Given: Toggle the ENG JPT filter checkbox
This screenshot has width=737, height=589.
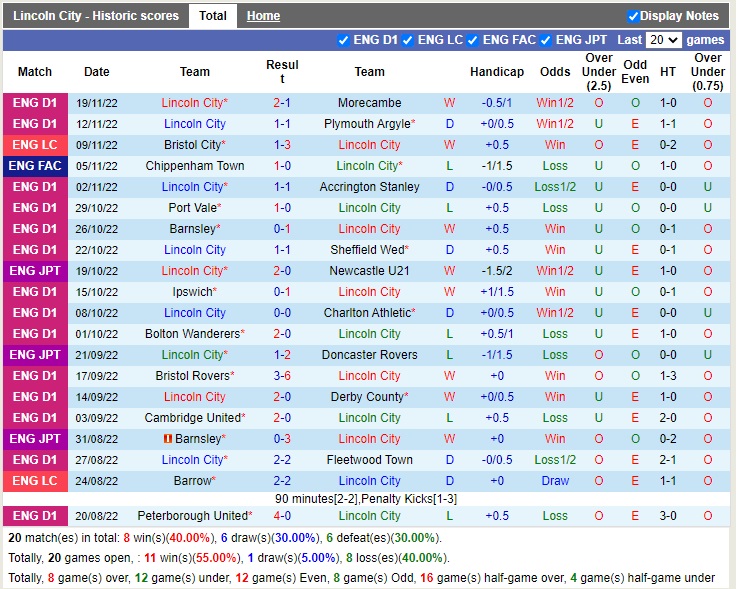Looking at the screenshot, I should point(546,41).
